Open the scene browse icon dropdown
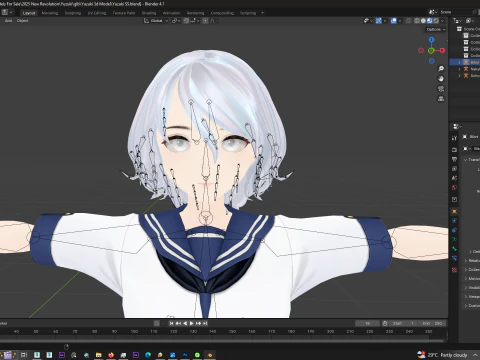Viewport: 480px width, 360px height. (x=433, y=12)
